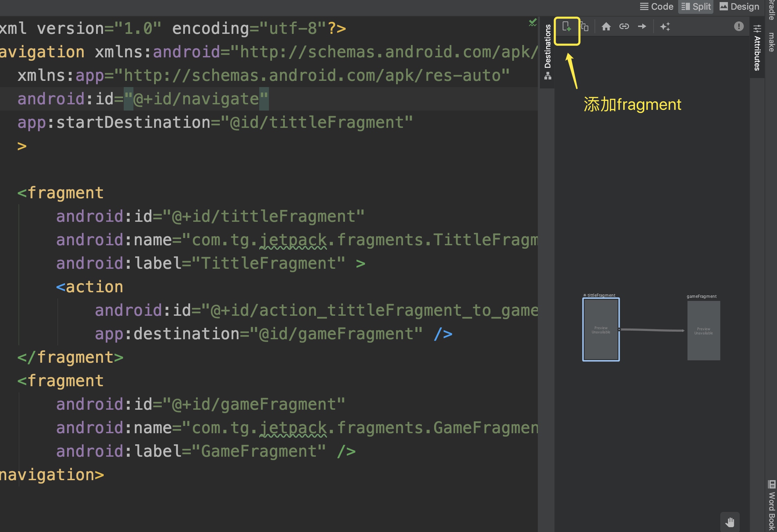Click the TittleFragment android:name line

pos(297,240)
